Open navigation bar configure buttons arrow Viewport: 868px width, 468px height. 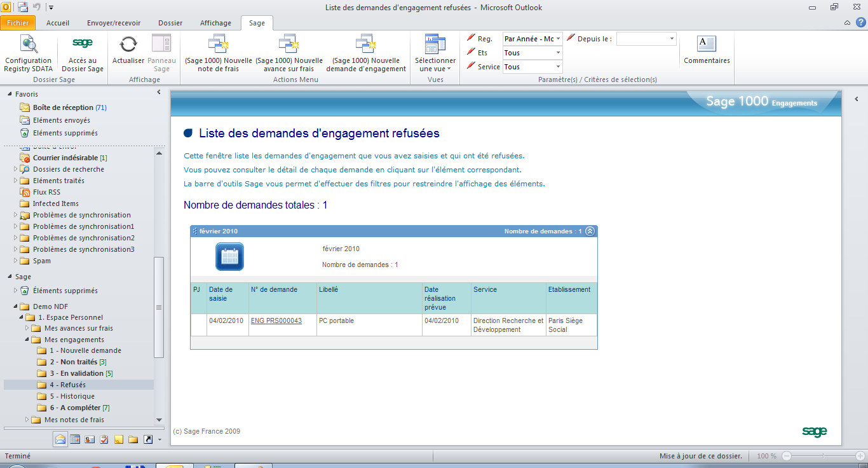(159, 439)
